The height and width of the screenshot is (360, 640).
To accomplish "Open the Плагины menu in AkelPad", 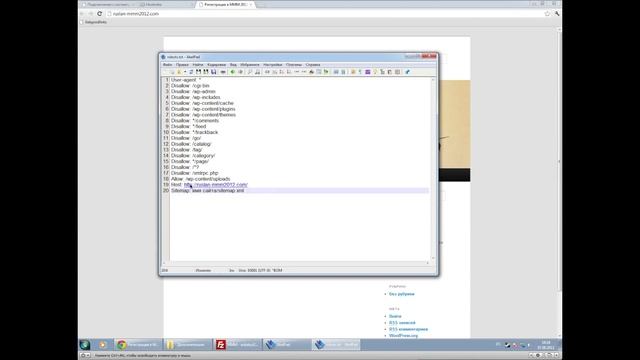I will (294, 64).
